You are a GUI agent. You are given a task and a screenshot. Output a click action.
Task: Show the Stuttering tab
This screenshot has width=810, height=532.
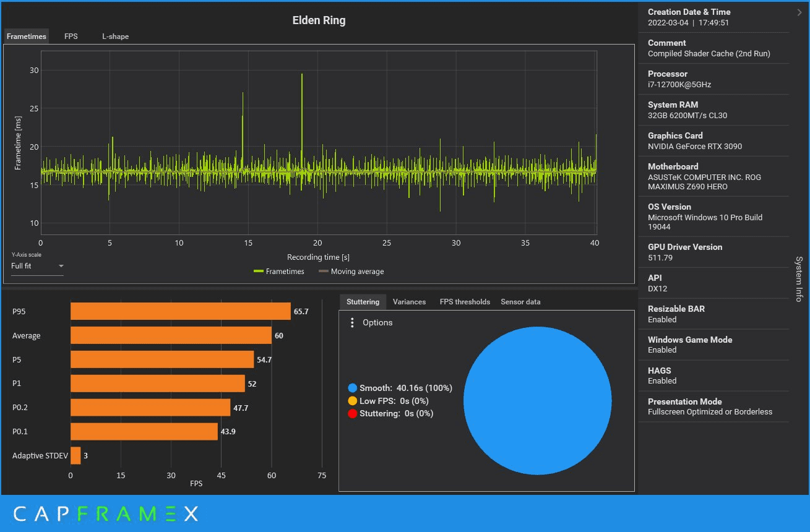[363, 302]
